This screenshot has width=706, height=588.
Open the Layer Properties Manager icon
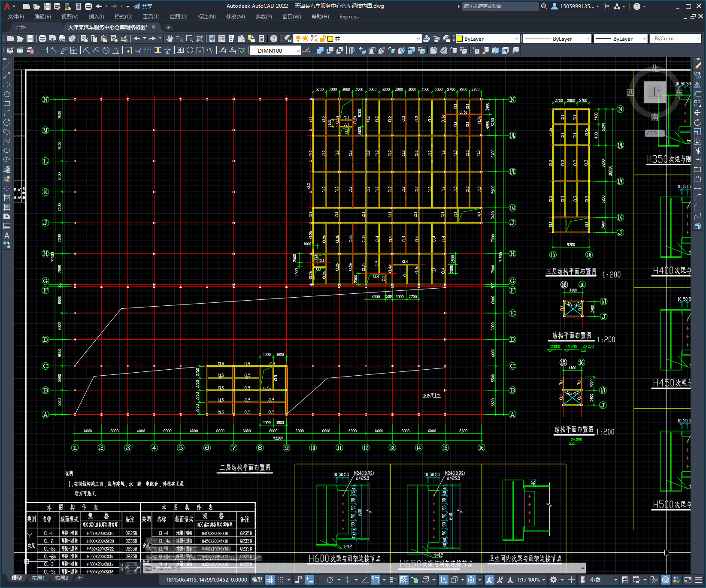click(x=288, y=39)
